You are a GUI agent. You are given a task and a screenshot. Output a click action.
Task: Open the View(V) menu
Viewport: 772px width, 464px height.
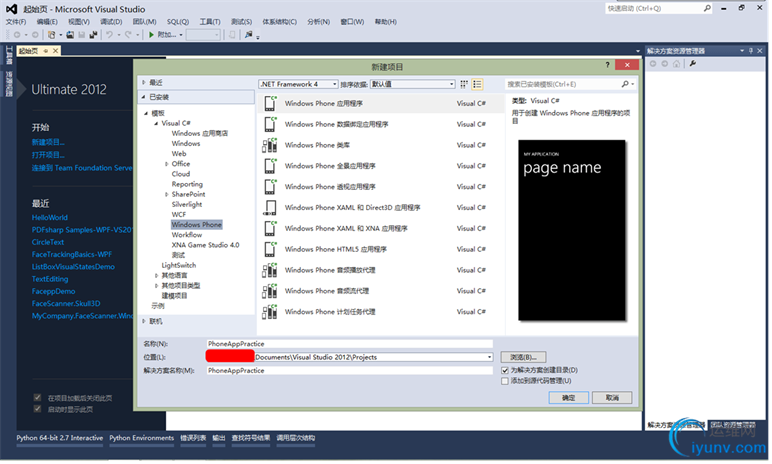79,22
